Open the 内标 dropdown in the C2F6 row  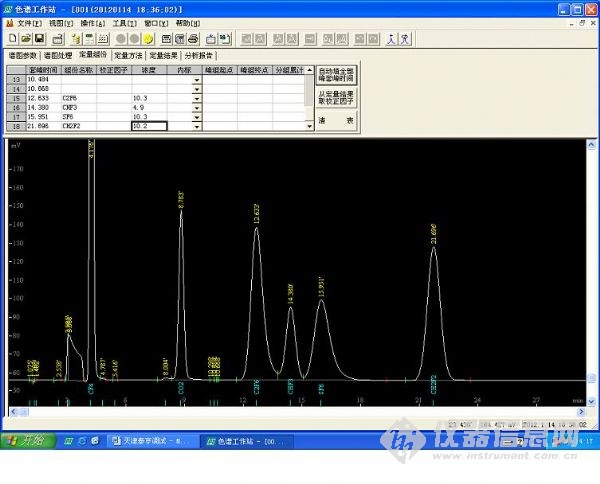(x=197, y=98)
